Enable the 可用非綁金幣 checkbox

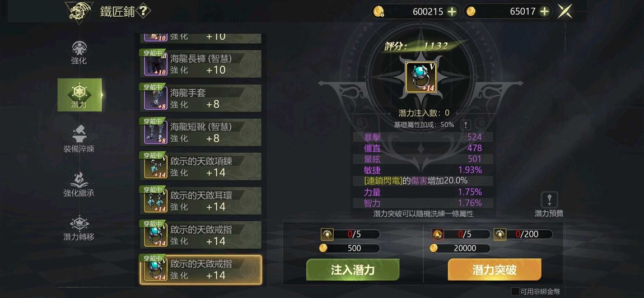click(515, 291)
